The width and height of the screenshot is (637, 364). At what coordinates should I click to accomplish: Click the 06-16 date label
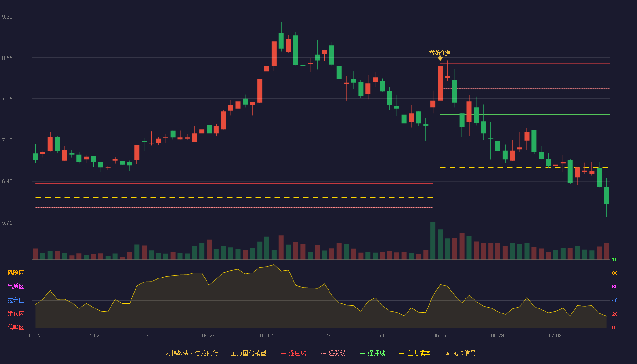pyautogui.click(x=440, y=335)
